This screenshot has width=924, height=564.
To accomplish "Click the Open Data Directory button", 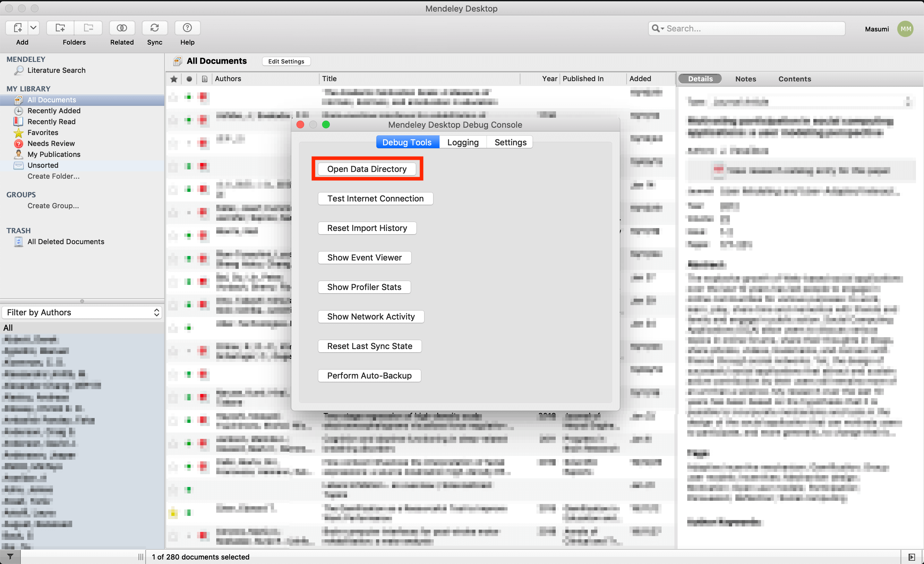I will [x=367, y=169].
